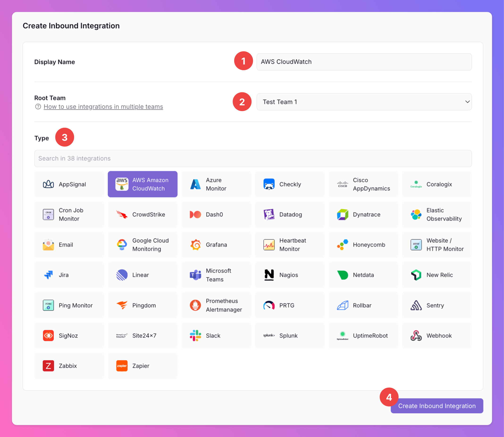This screenshot has height=437, width=504.
Task: Pick the Slack integration icon
Action: tap(195, 336)
